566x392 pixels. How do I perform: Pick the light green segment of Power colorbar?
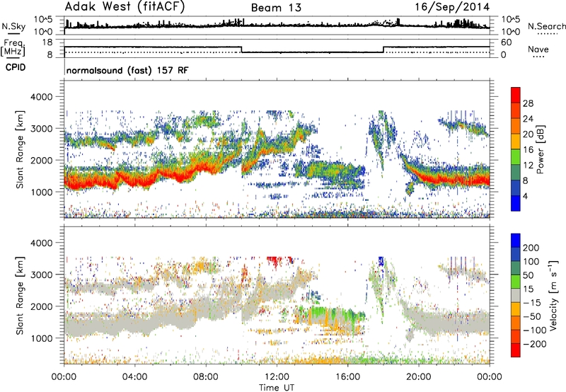pos(516,157)
